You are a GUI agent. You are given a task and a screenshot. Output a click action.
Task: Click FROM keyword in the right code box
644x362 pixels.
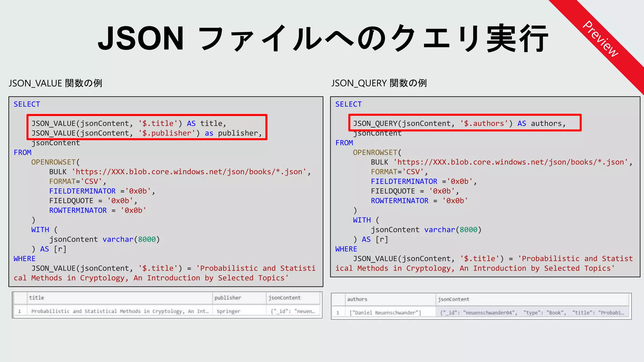click(344, 143)
